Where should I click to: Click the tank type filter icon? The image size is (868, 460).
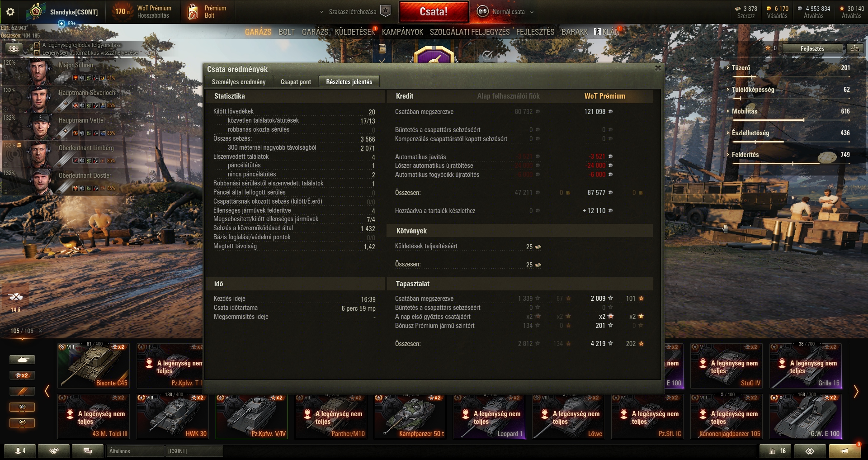pos(22,360)
